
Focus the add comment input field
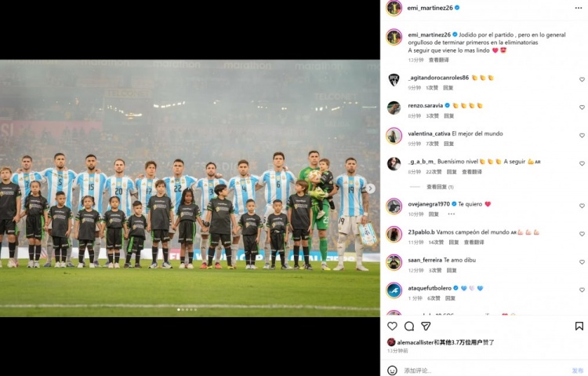click(484, 371)
